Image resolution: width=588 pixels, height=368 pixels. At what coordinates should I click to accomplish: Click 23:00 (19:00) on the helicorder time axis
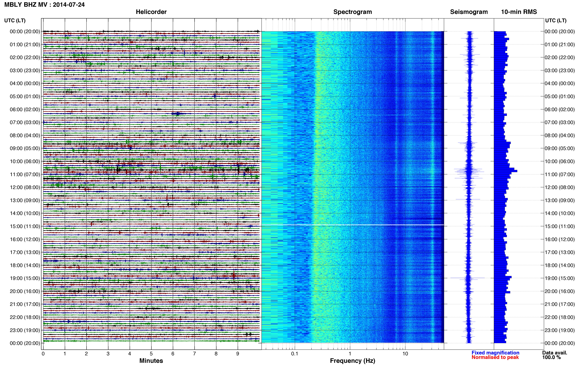coord(25,330)
